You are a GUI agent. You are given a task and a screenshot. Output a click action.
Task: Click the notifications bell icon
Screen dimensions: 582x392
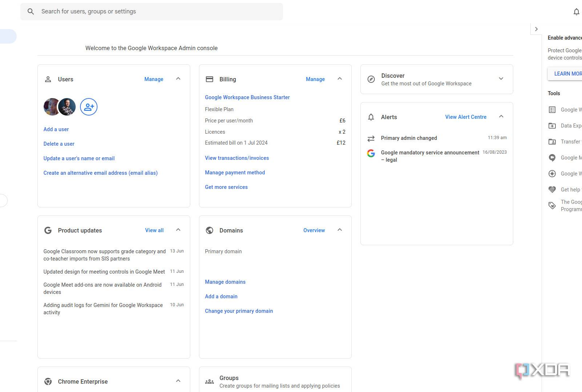(576, 12)
